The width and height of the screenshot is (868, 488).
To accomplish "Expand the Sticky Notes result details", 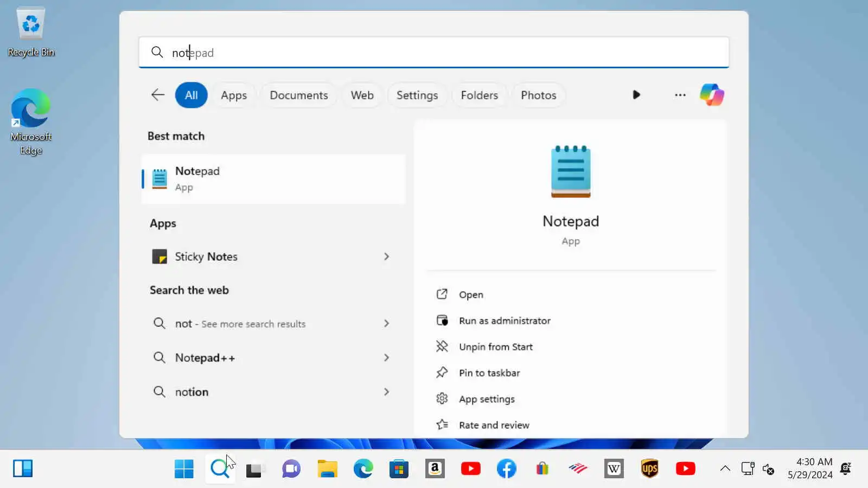I will point(386,256).
